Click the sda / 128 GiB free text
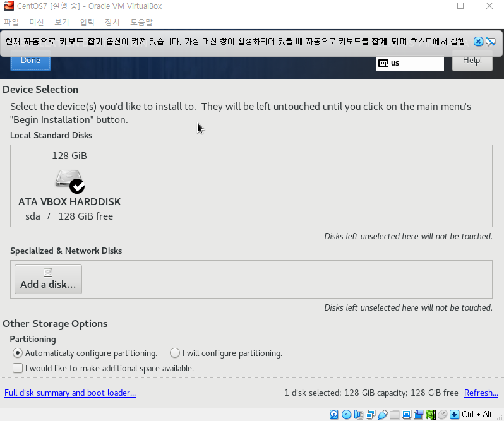 click(x=69, y=216)
